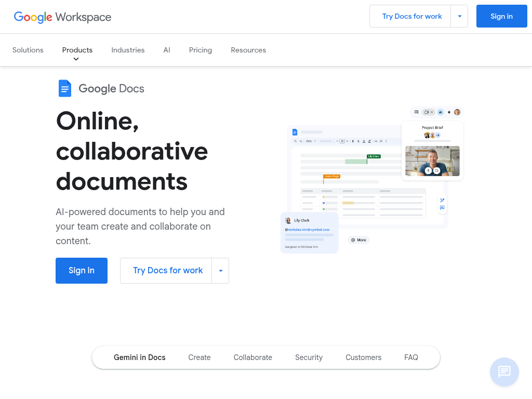532x399 pixels.
Task: Open the Pricing page
Action: (x=201, y=50)
